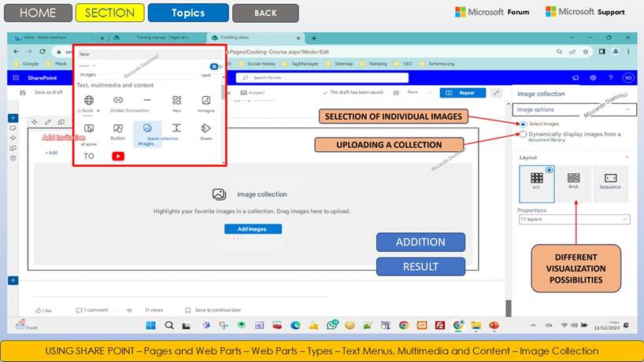
Task: Select the Grid layout option
Action: [536, 184]
